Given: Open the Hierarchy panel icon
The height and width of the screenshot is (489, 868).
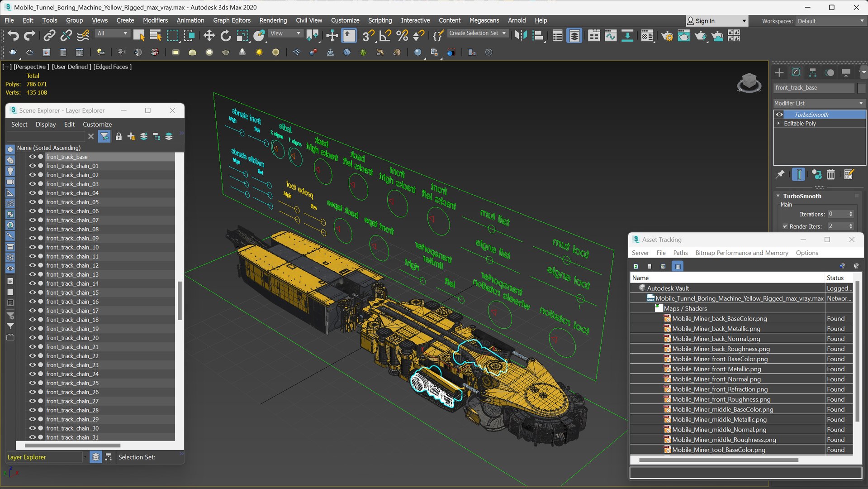Looking at the screenshot, I should tap(813, 72).
